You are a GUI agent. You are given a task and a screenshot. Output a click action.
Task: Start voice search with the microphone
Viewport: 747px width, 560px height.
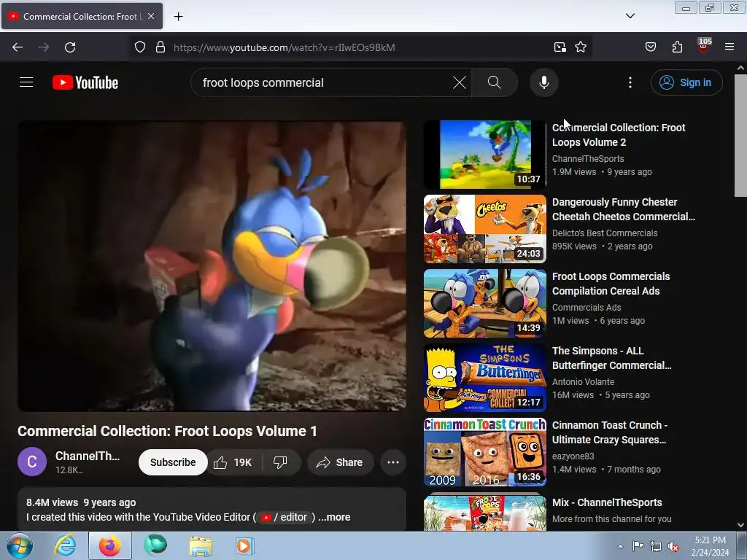coord(543,82)
